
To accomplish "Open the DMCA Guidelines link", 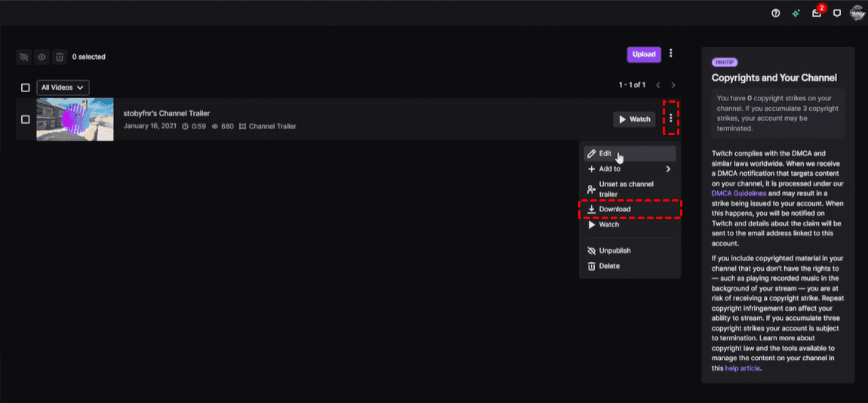I will point(737,193).
